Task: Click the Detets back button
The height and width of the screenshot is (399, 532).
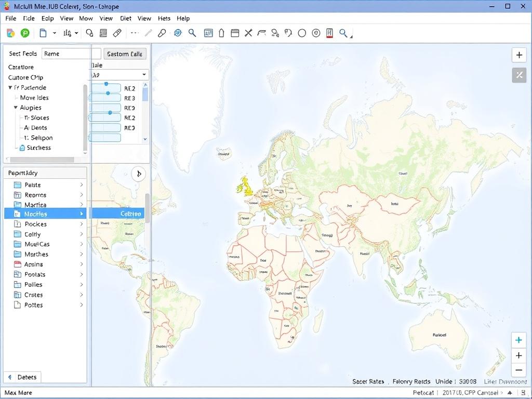Action: pos(22,377)
